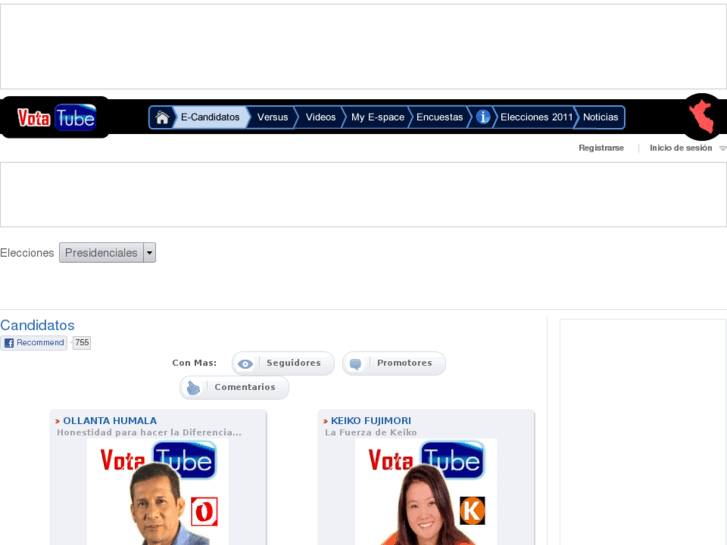Click the red Peru map icon

coord(702,116)
